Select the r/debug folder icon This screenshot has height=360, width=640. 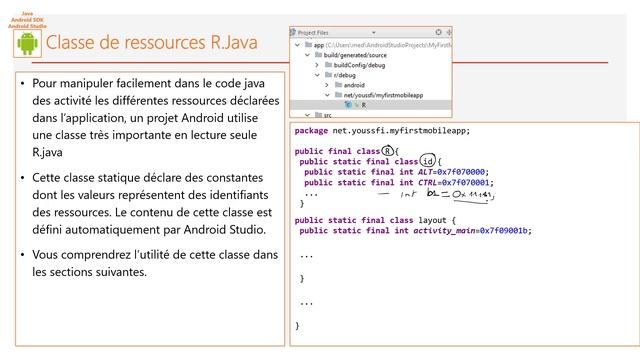(328, 75)
